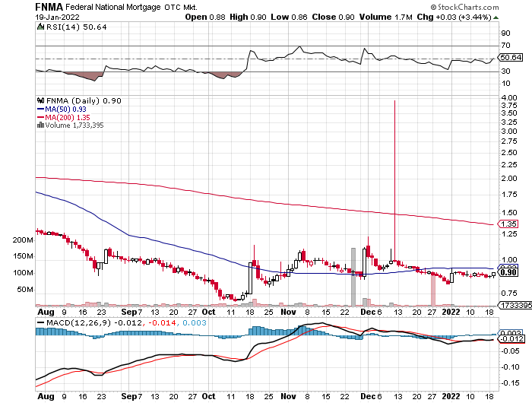The image size is (532, 403).
Task: Click the Federal National Mortgage company name
Action: (112, 7)
